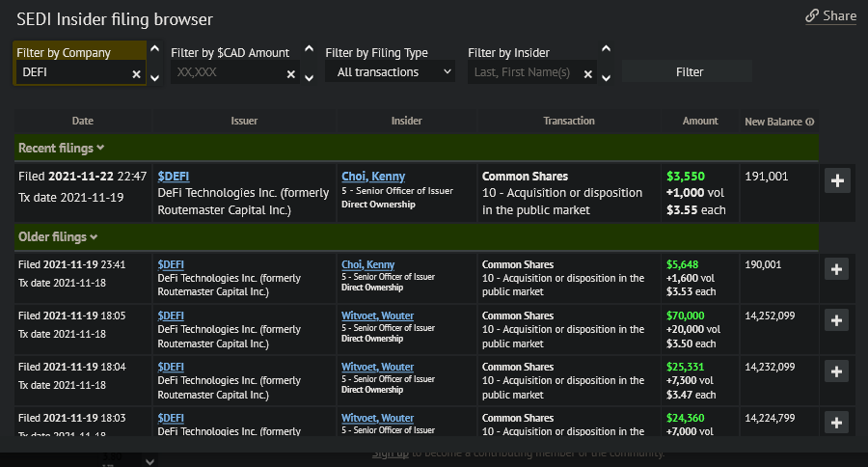Click into the $CAD Amount input
Screen dimensions: 868x467
[228, 73]
